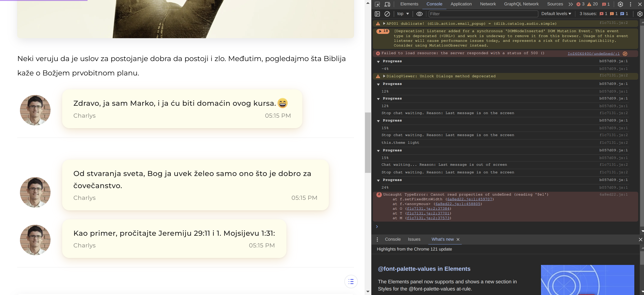Image resolution: width=644 pixels, height=295 pixels.
Task: Open 6a8ed22.js:1 source of TypeError
Action: [613, 194]
